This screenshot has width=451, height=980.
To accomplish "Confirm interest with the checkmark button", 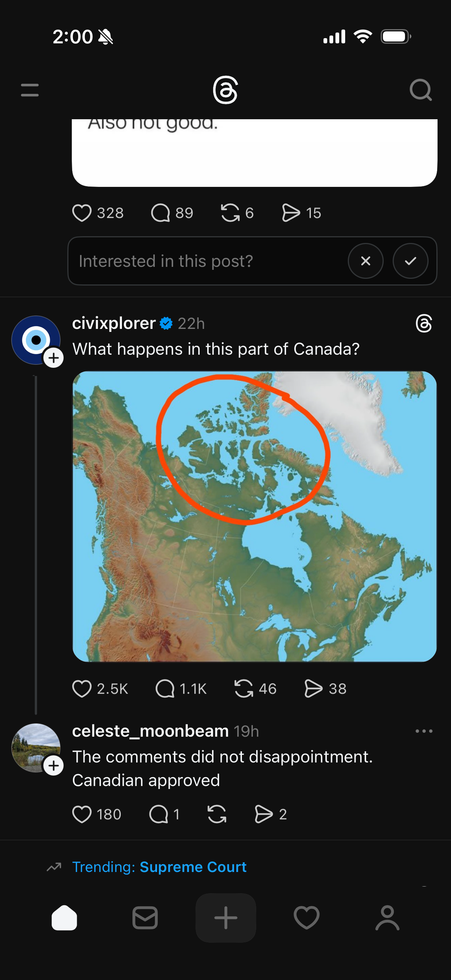I will 410,261.
